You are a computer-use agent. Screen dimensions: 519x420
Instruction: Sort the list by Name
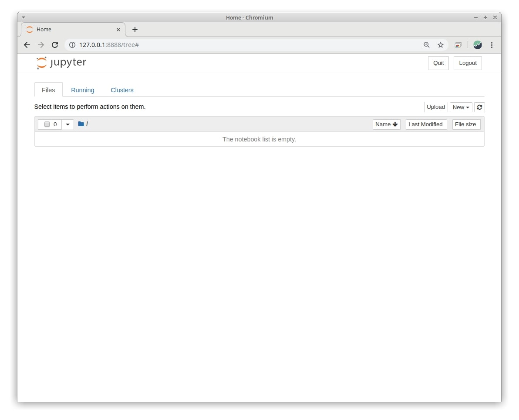386,124
